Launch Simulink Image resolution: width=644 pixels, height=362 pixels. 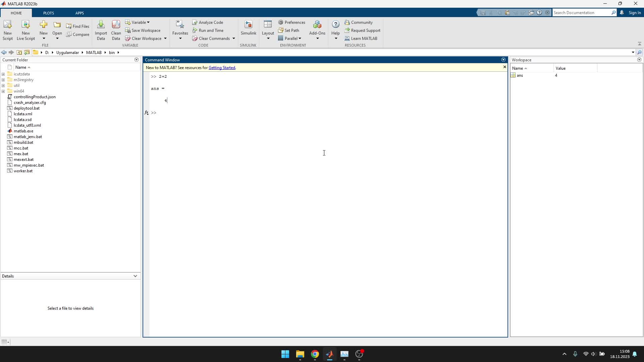pyautogui.click(x=248, y=27)
